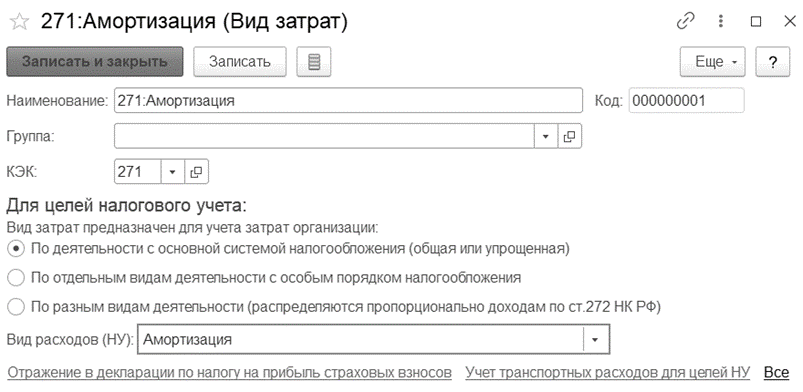Open 'Учет транспортных расходов для целей НУ' link
803x392 pixels.
point(607,373)
